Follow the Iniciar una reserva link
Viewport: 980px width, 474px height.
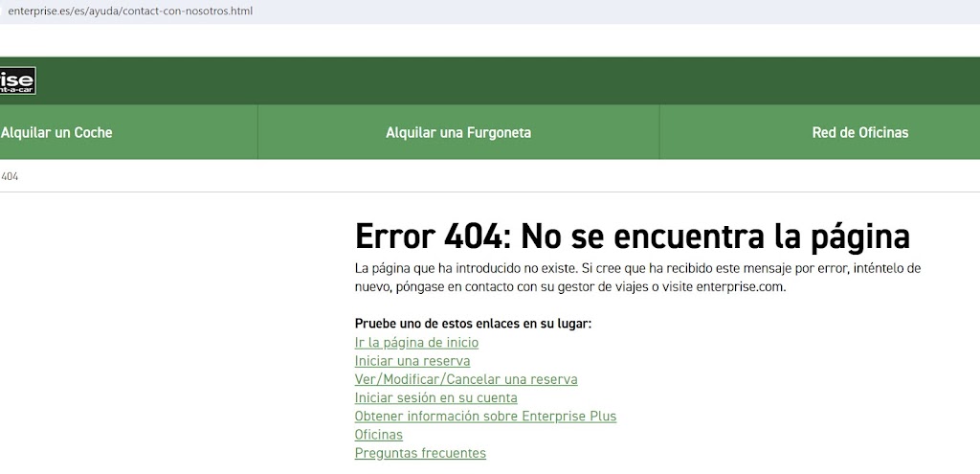412,361
